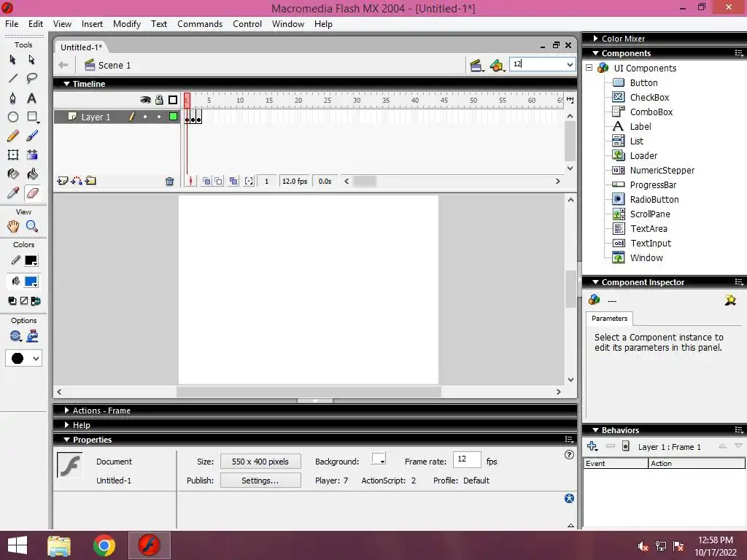This screenshot has width=747, height=560.
Task: Collapse the Timeline panel
Action: (x=66, y=84)
